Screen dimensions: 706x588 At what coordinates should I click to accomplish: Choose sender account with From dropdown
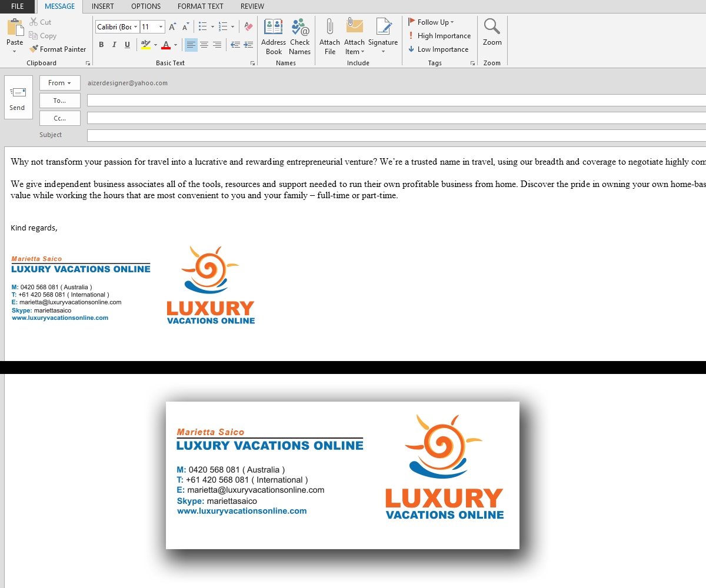(60, 83)
